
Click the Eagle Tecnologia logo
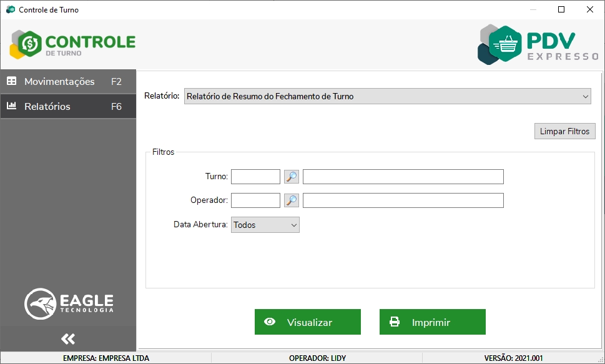click(69, 304)
